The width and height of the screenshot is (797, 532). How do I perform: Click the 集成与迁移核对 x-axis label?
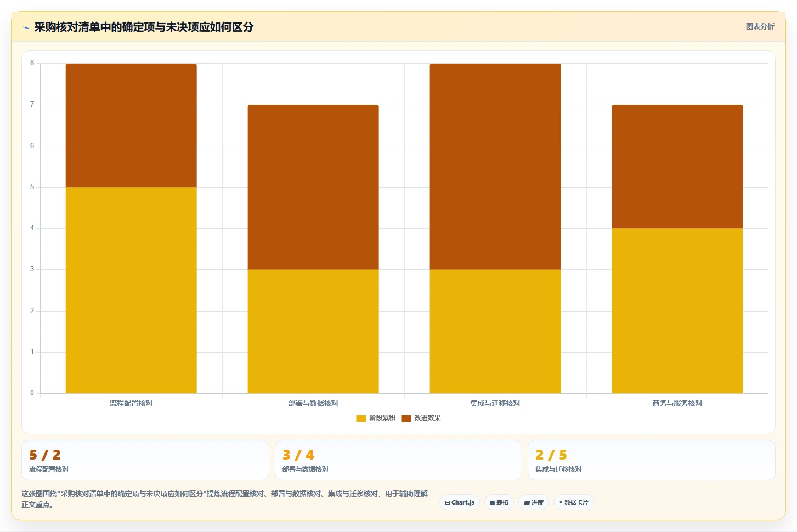(x=495, y=403)
